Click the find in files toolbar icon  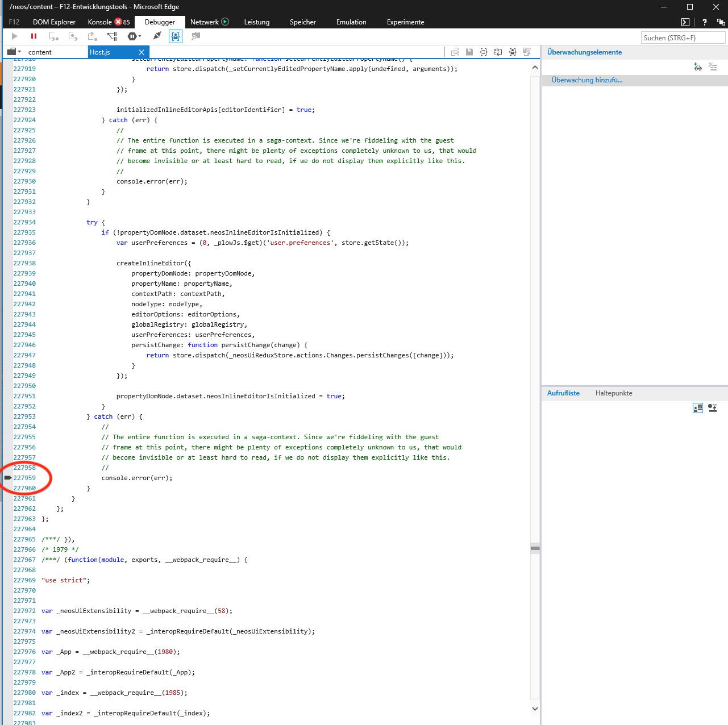coord(195,36)
